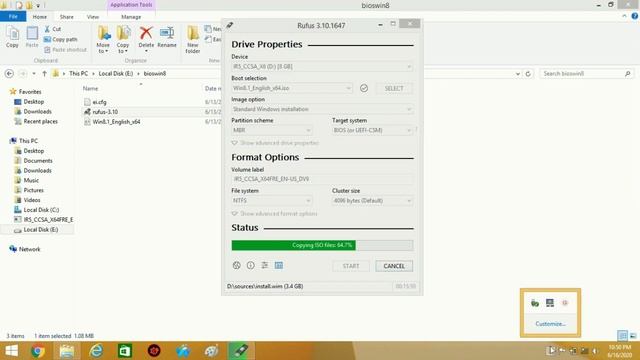The width and height of the screenshot is (640, 360).
Task: Refresh the bioswin8 folder view
Action: (x=528, y=74)
